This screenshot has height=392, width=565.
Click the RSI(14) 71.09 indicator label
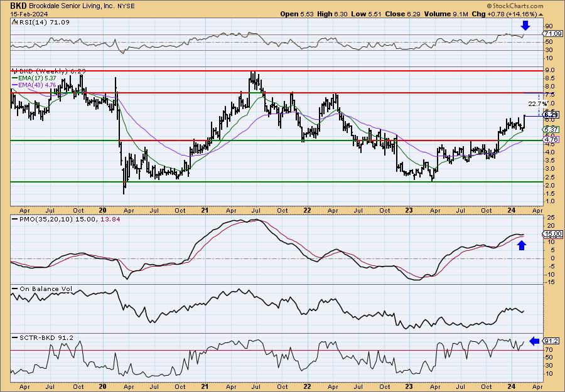43,23
